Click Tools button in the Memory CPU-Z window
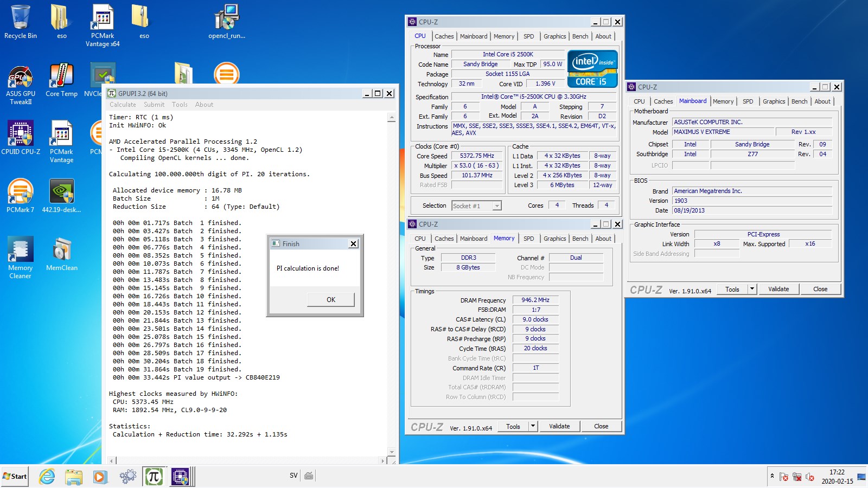 [x=513, y=426]
